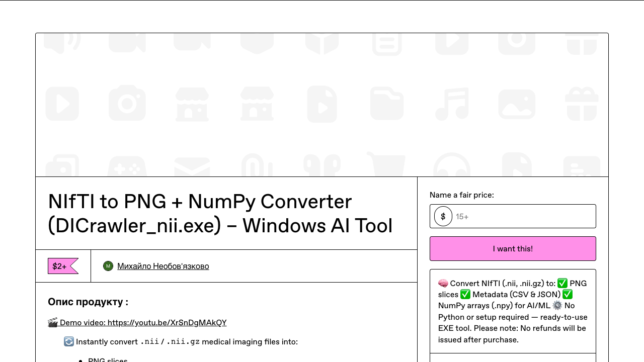Focus the fair price input field
644x362 pixels.
click(x=513, y=216)
